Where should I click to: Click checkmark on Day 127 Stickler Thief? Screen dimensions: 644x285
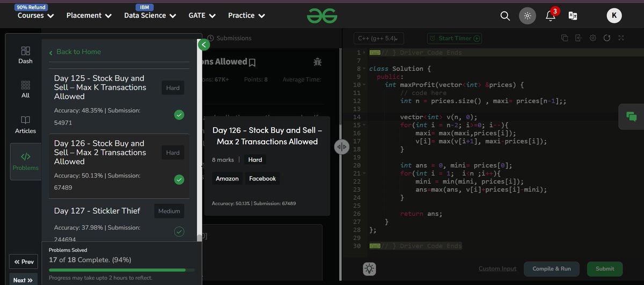179,232
